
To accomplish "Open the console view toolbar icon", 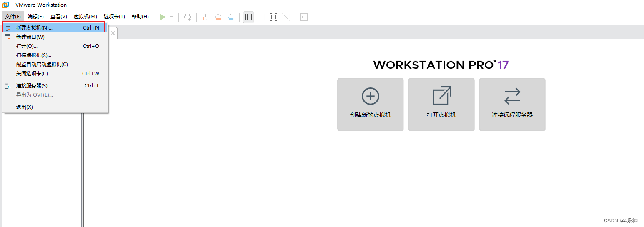I will pos(304,17).
